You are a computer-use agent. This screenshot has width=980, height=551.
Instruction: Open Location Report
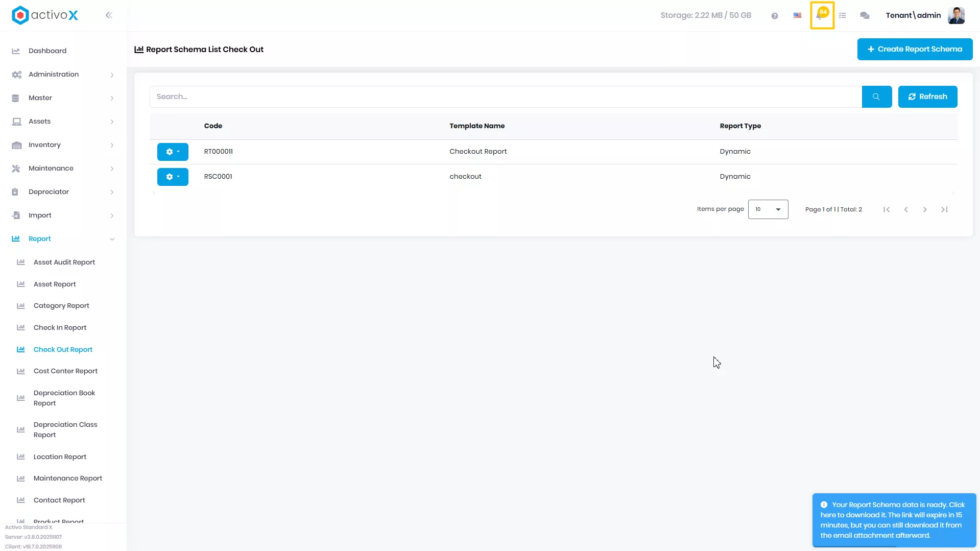click(x=60, y=457)
